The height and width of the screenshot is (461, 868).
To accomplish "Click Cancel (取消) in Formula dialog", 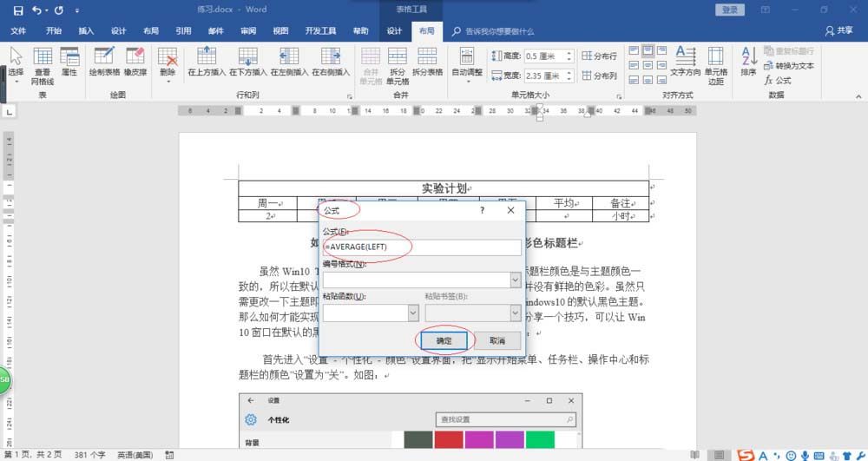I will coord(497,341).
